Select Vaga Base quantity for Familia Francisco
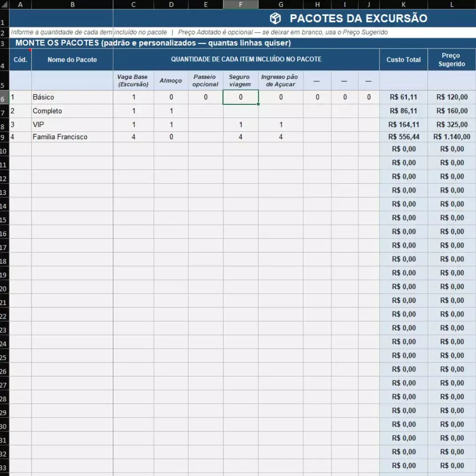The image size is (476, 476). tap(134, 137)
